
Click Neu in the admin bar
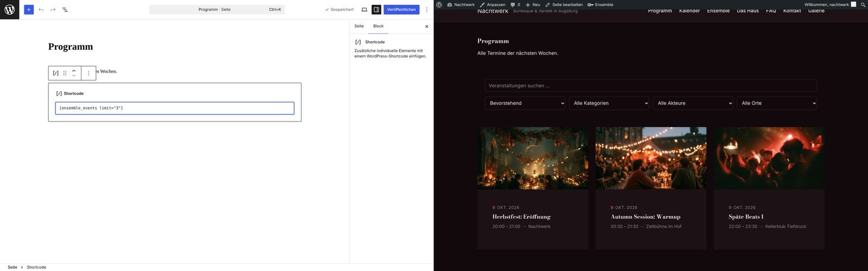(533, 4)
